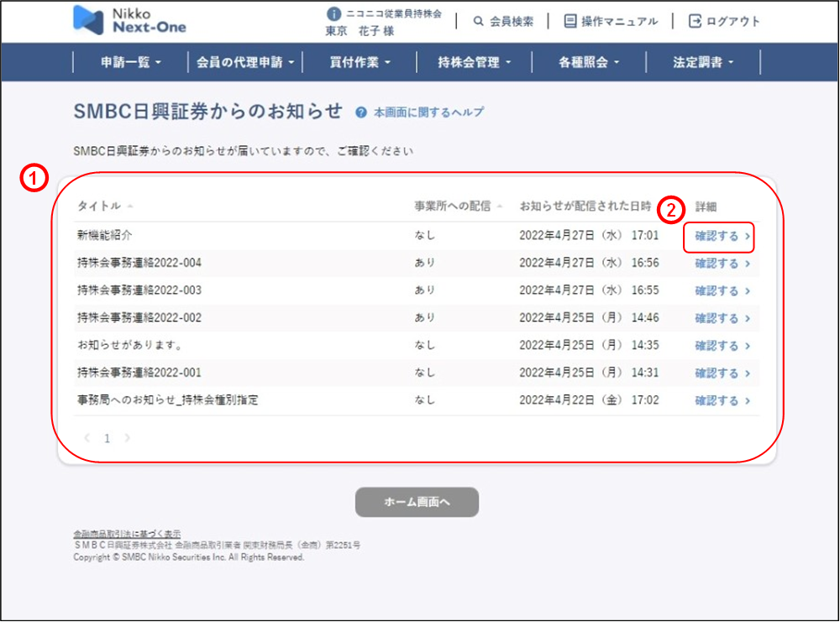
Task: Sort by the タイトル column arrow
Action: [130, 206]
